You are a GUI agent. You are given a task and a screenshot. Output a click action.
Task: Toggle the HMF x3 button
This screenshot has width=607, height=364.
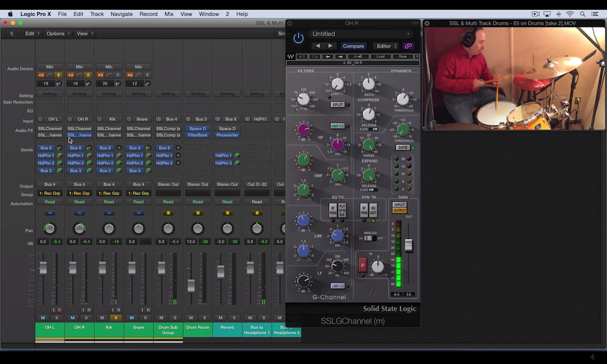pos(337,126)
